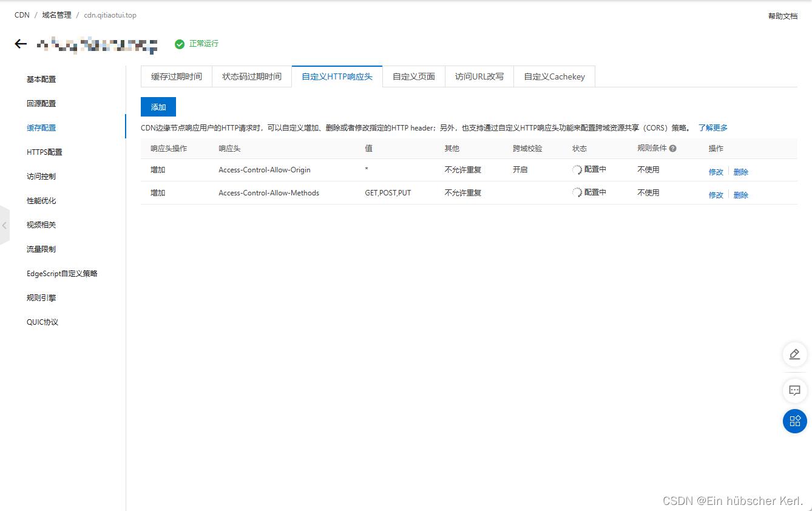Click the Access-Control-Allow-Methods header cell

pyautogui.click(x=269, y=193)
